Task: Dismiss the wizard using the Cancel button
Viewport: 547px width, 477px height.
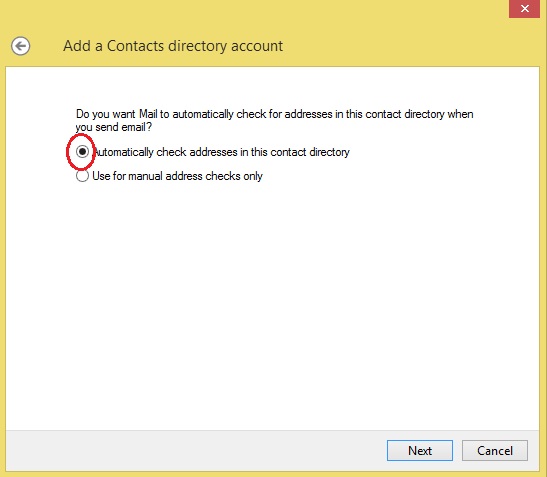Action: point(495,450)
